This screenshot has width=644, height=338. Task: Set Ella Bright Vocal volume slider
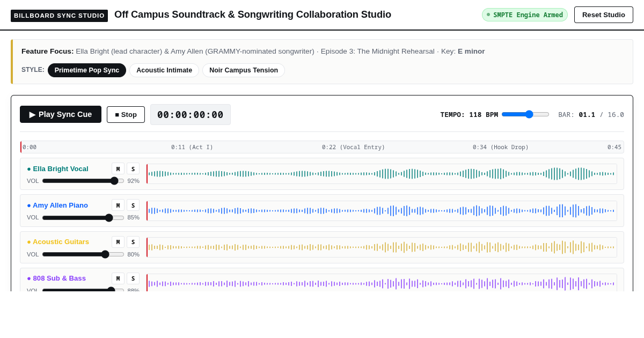tap(83, 181)
